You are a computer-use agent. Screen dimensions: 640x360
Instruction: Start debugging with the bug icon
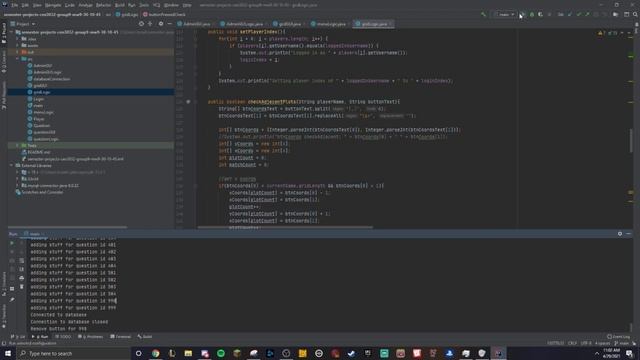coord(531,14)
